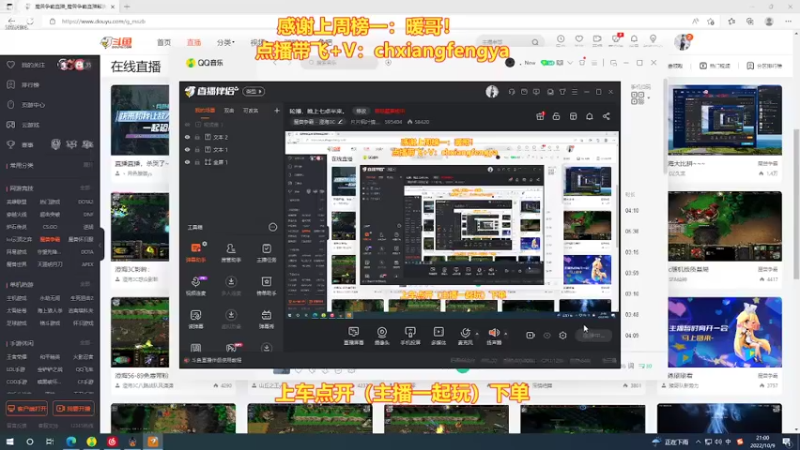Toggle the lock of 全屏 1 source
Image resolution: width=800 pixels, height=450 pixels.
(x=197, y=162)
